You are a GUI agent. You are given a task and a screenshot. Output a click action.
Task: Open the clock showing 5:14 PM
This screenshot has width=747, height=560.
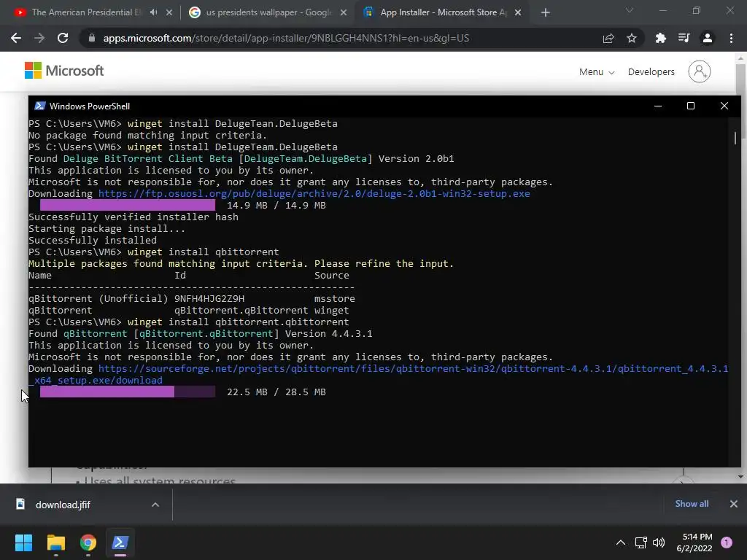coord(694,542)
